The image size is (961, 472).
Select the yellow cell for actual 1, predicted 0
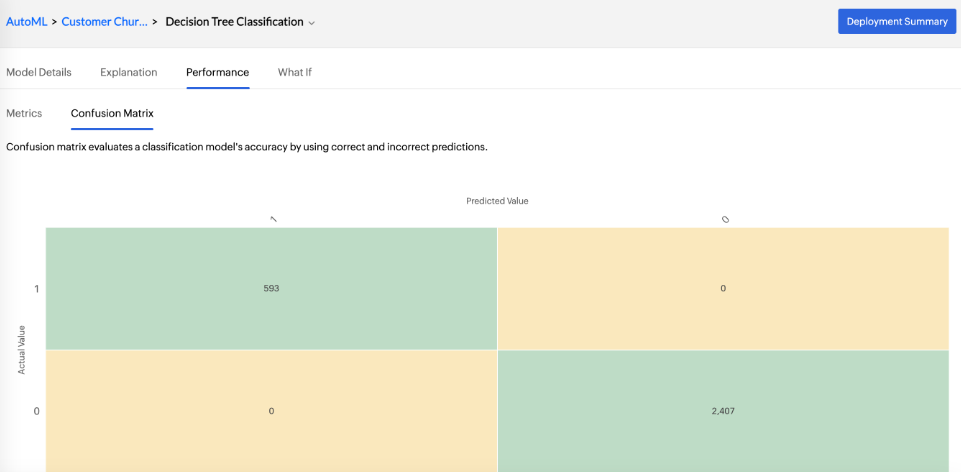click(x=722, y=288)
